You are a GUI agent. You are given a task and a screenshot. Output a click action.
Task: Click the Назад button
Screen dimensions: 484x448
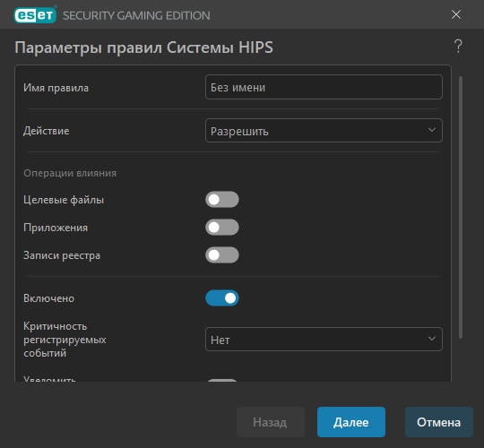point(271,422)
